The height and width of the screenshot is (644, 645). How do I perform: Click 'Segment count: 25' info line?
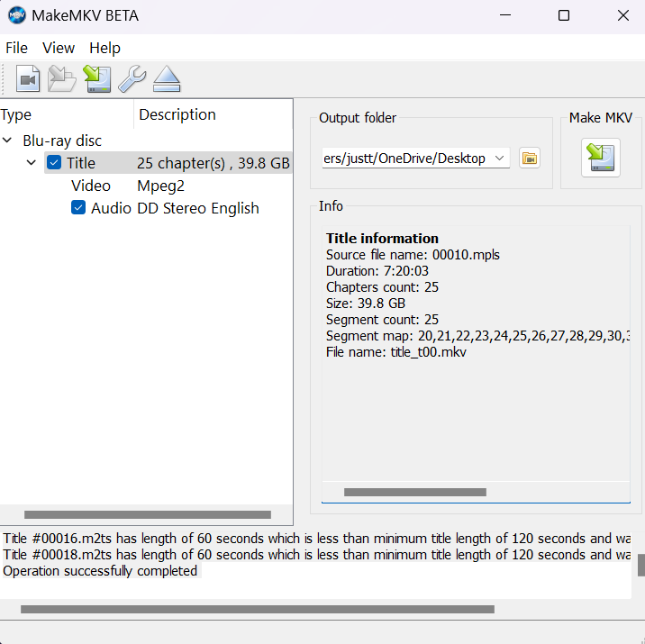click(x=382, y=320)
